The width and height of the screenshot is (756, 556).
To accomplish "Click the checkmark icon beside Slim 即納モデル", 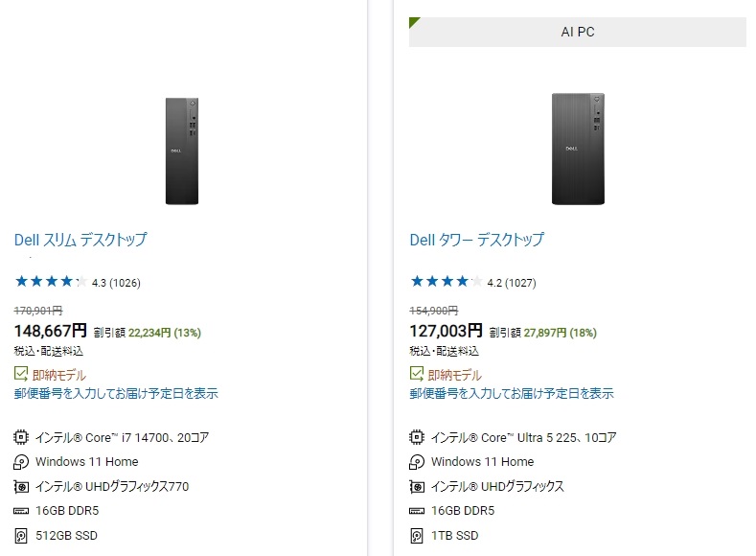I will coord(21,375).
